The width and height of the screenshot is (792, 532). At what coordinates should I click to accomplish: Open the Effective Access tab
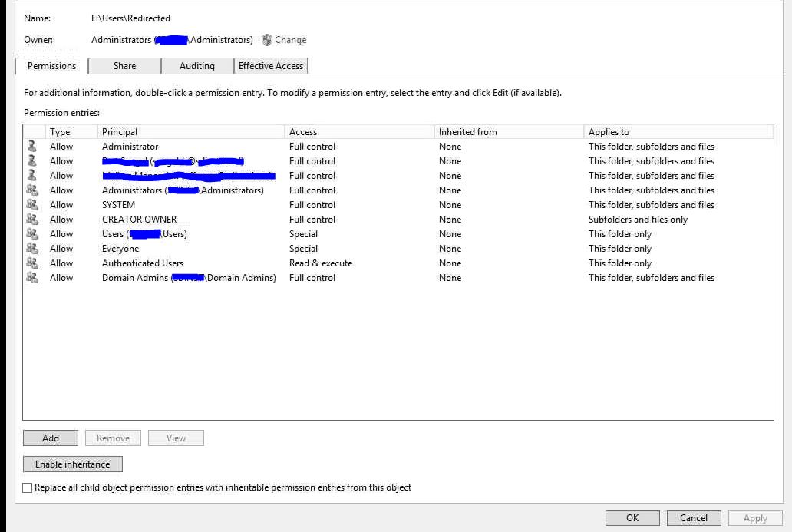coord(270,66)
